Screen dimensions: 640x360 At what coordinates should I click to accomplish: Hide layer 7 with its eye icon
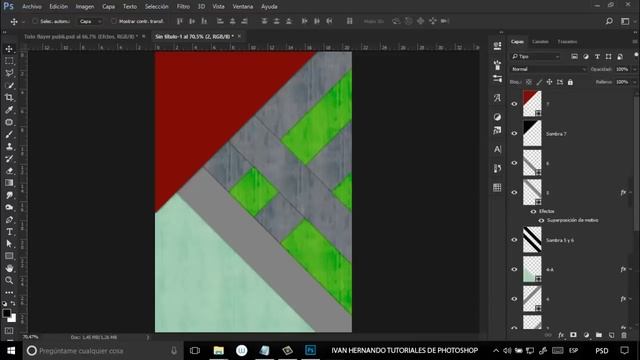pyautogui.click(x=514, y=104)
